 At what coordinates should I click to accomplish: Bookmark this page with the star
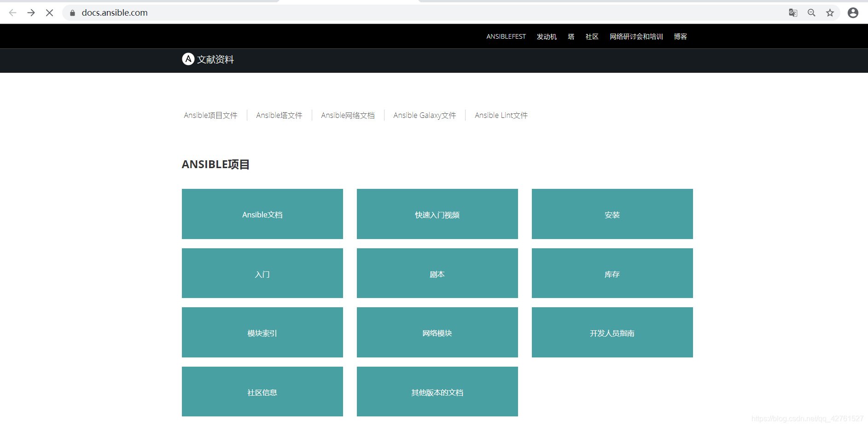pyautogui.click(x=830, y=13)
